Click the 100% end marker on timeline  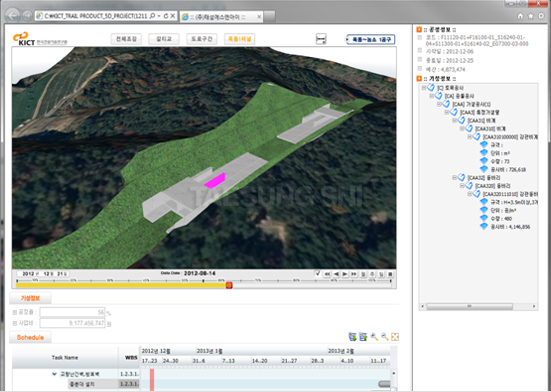(x=390, y=281)
